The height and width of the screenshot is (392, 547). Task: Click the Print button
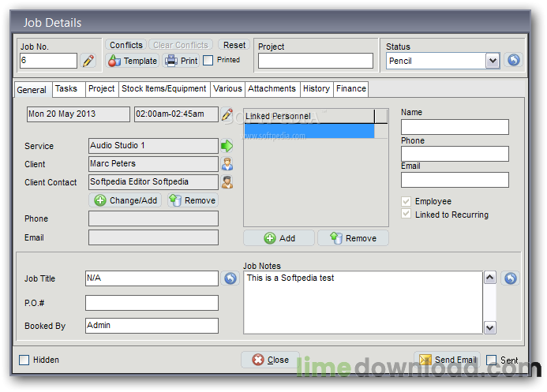(x=181, y=61)
